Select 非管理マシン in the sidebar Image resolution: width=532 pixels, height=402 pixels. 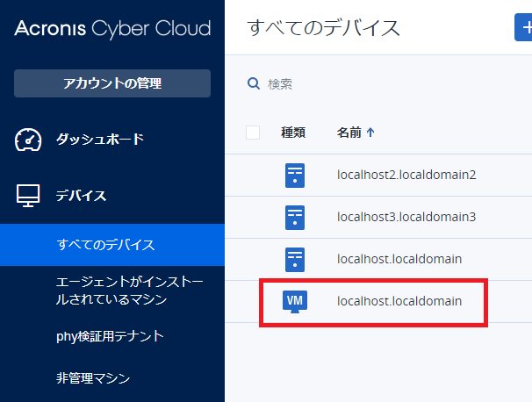point(93,379)
